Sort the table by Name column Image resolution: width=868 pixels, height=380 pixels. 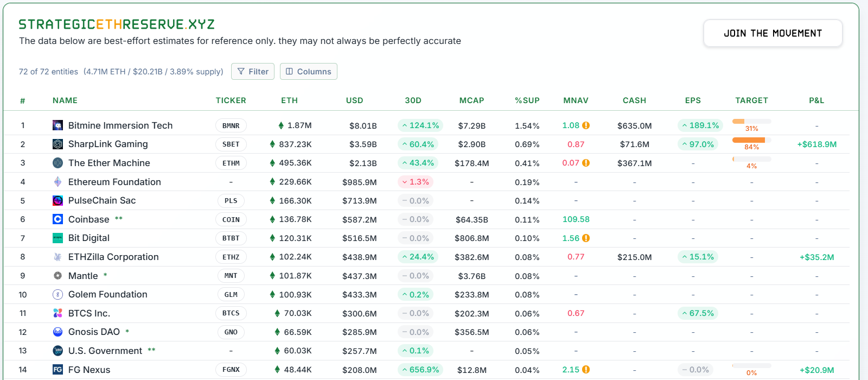pyautogui.click(x=65, y=100)
